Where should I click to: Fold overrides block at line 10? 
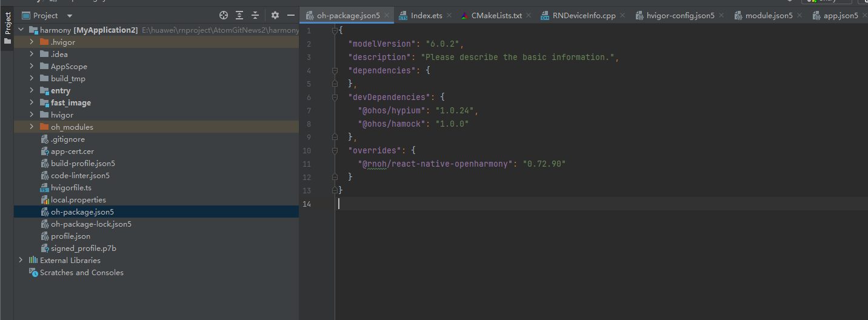[x=335, y=150]
